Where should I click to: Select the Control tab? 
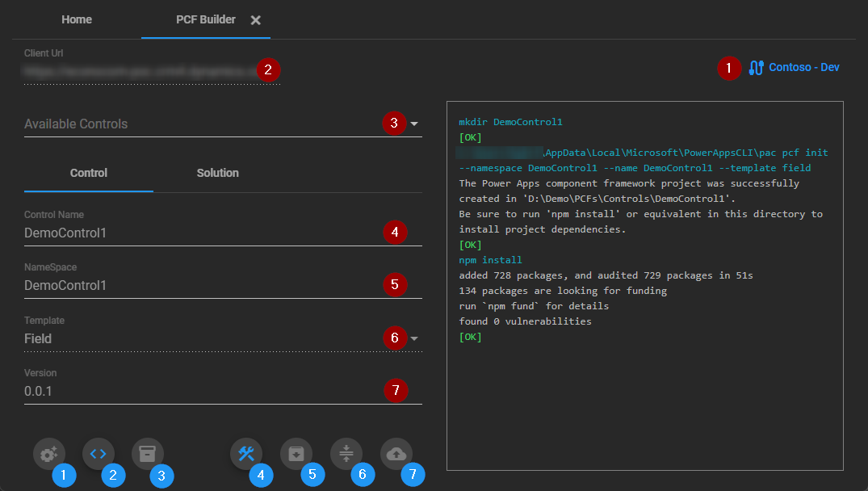[89, 173]
